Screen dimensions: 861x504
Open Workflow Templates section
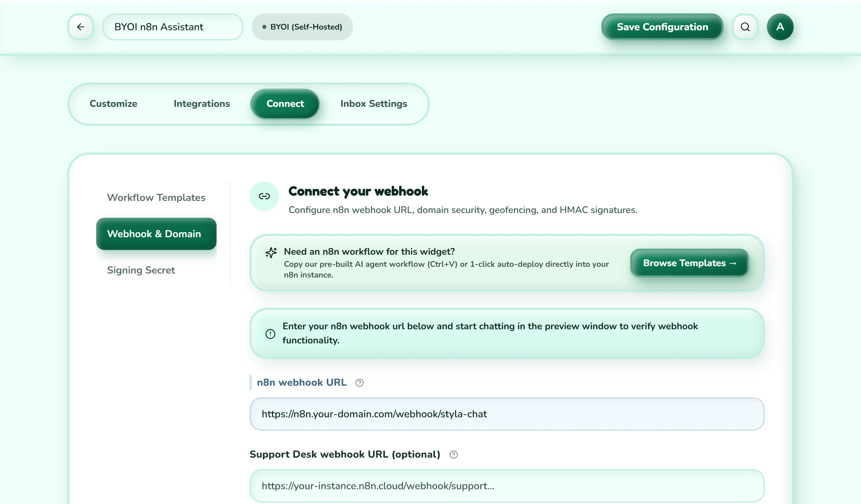(x=156, y=198)
